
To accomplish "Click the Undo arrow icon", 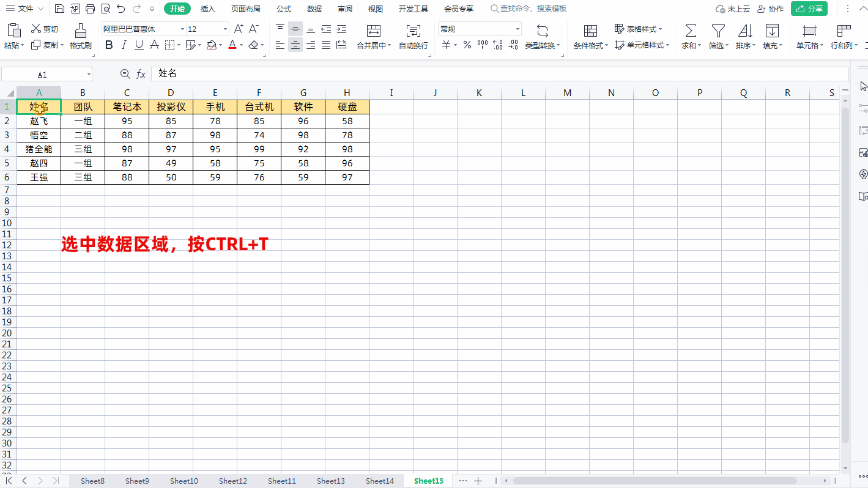I will pyautogui.click(x=121, y=9).
